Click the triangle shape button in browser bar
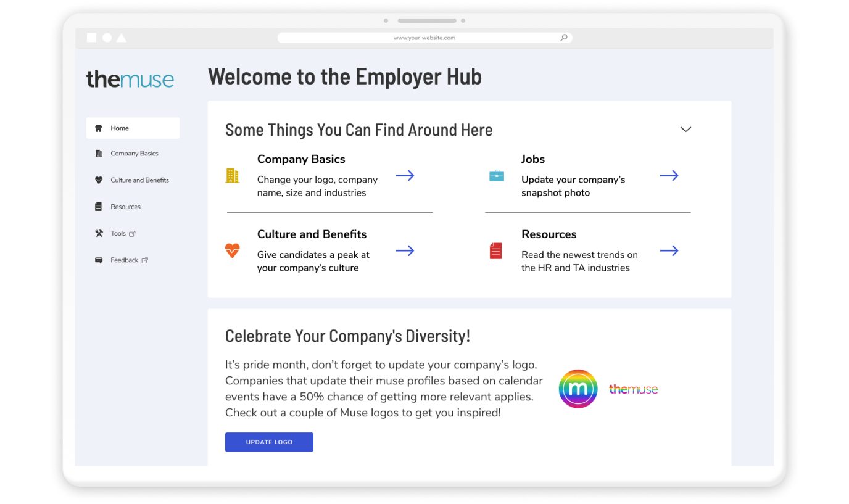Viewport: 849px width, 504px height. point(122,38)
